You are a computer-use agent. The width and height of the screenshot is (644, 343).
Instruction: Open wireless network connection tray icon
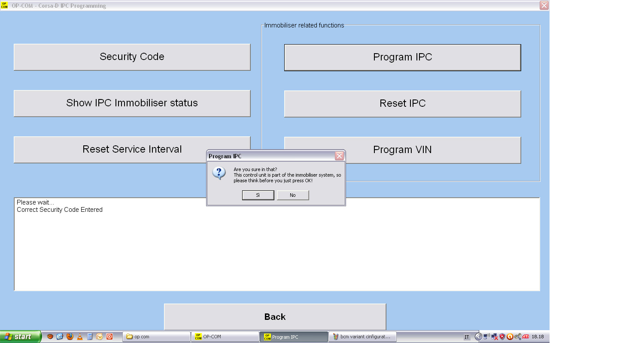[486, 337]
